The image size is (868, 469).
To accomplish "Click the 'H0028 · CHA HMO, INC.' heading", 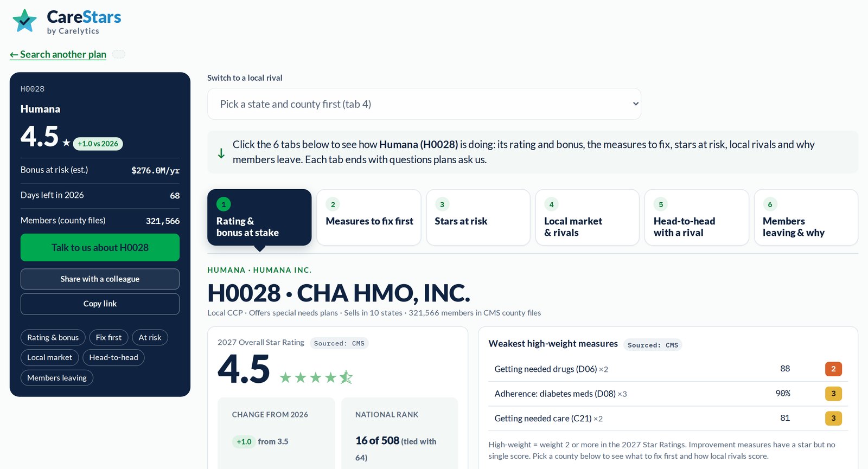I will 339,293.
